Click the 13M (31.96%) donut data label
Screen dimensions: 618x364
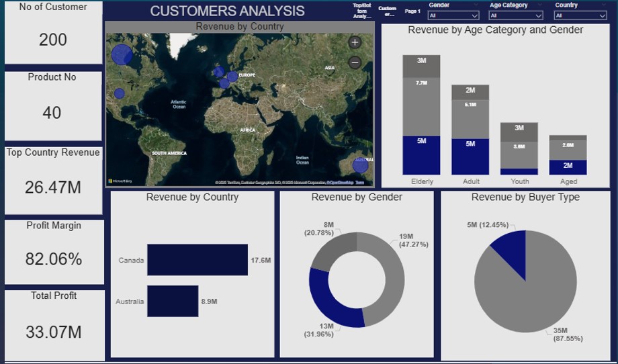click(318, 330)
